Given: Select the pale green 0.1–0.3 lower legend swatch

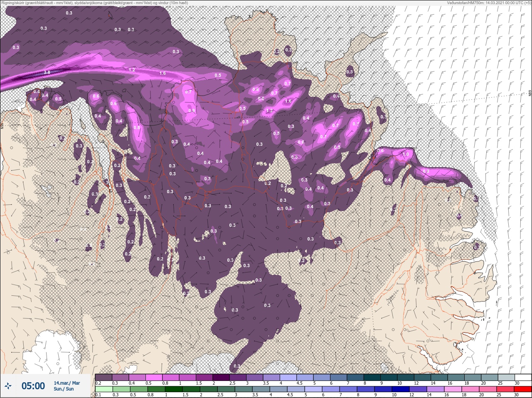Looking at the screenshot, I should click(x=104, y=389).
